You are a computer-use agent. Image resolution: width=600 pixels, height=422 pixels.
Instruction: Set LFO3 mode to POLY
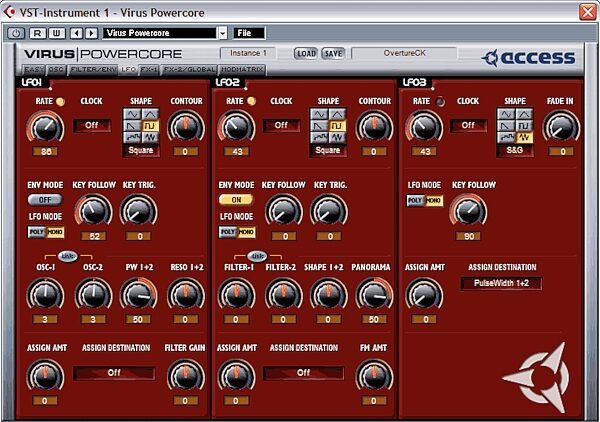(x=416, y=200)
